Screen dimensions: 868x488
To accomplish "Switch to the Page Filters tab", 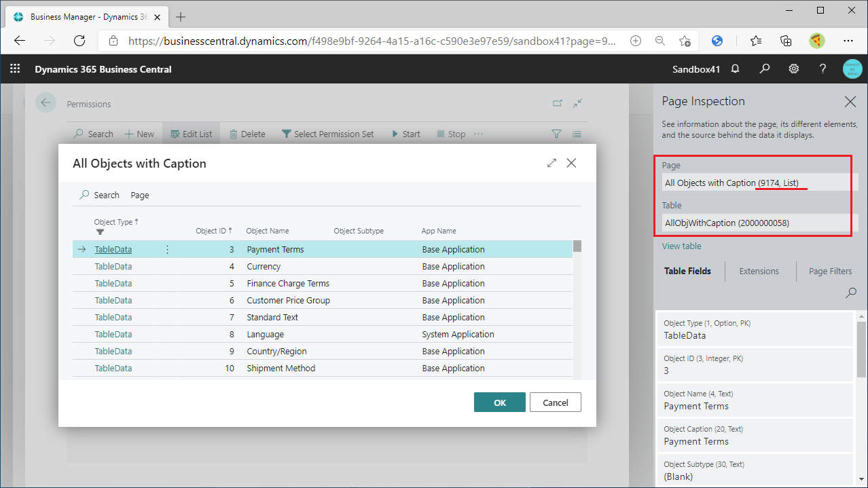I will [x=829, y=271].
